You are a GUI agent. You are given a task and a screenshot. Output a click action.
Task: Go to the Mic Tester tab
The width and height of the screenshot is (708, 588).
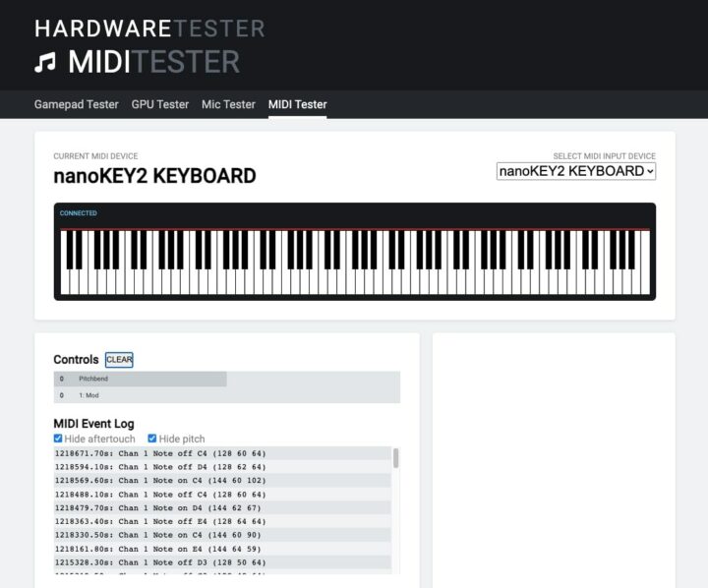[x=228, y=104]
